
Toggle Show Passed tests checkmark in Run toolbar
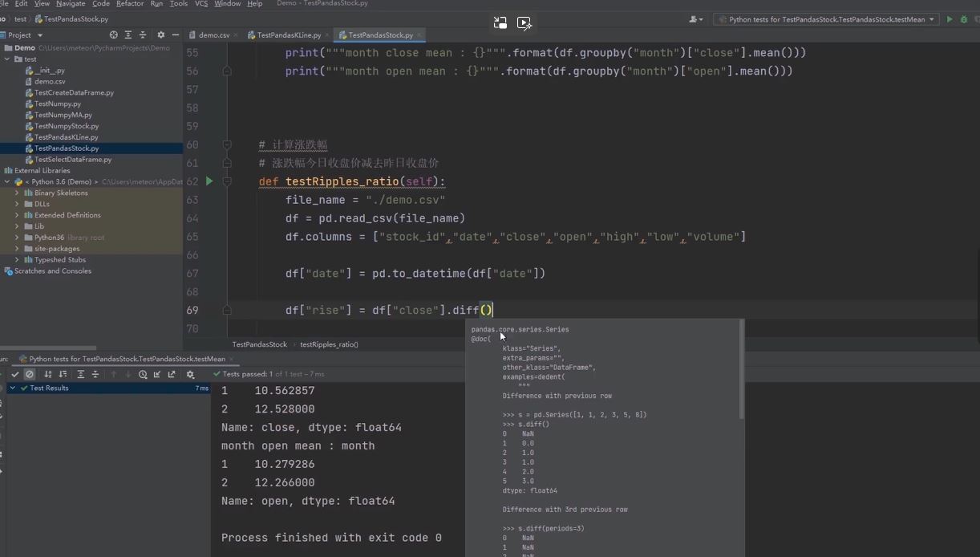click(x=15, y=374)
